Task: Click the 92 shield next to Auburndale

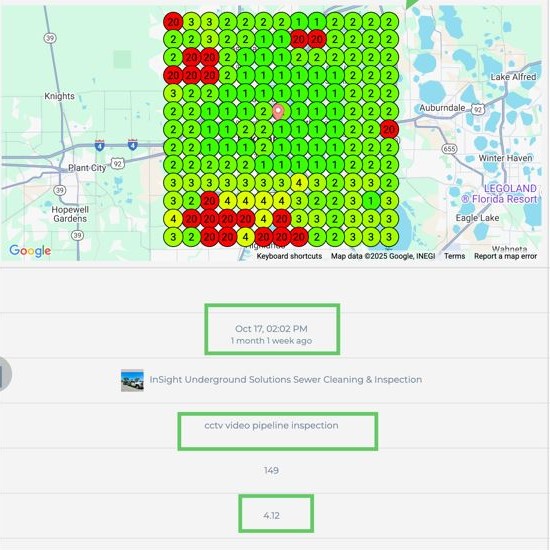Action: (x=478, y=109)
